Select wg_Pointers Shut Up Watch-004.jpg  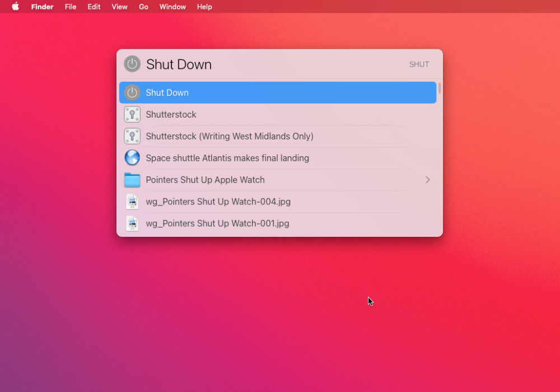click(x=278, y=202)
